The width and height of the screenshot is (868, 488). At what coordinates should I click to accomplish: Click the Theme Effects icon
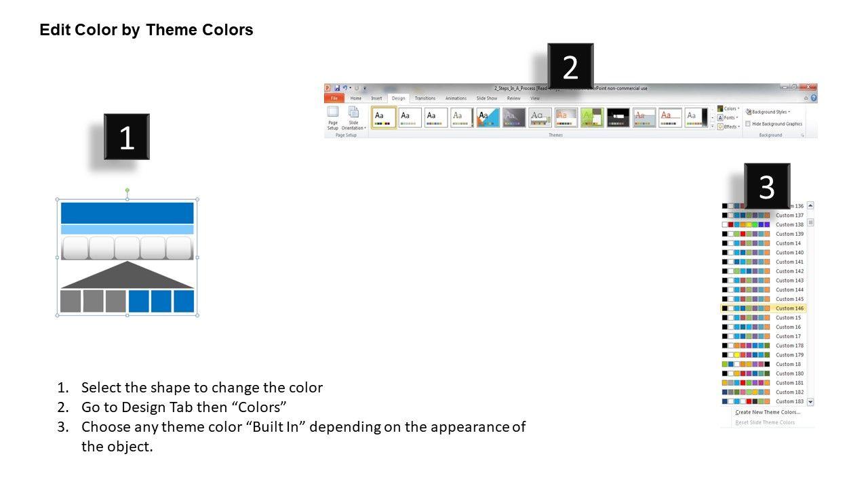click(720, 127)
